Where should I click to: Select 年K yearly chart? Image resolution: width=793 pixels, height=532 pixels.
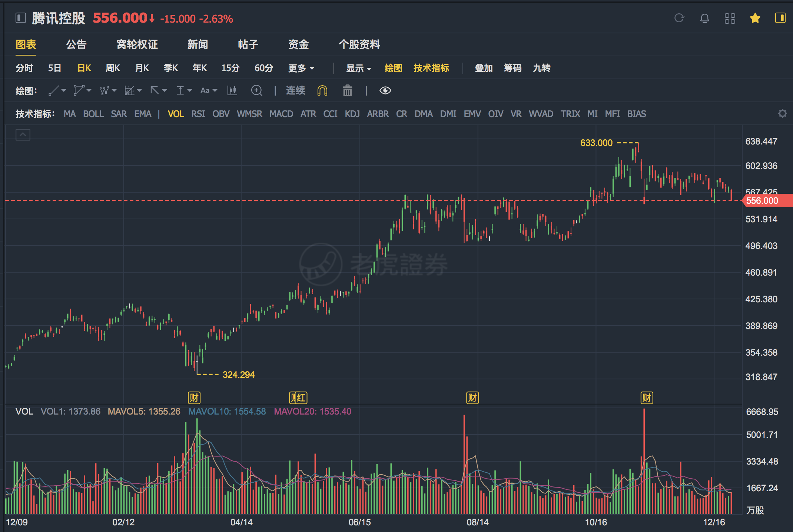(200, 68)
